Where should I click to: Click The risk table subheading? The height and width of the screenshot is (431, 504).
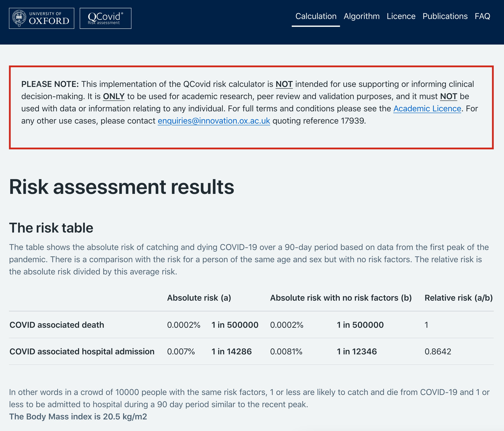pos(51,228)
